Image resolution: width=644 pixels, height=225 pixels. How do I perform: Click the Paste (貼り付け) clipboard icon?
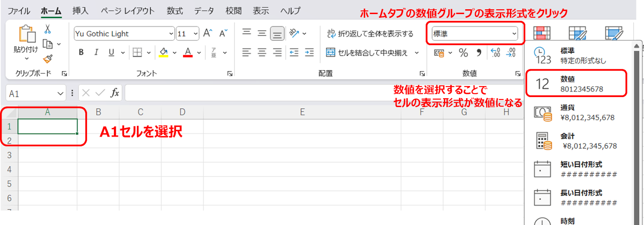click(x=27, y=34)
